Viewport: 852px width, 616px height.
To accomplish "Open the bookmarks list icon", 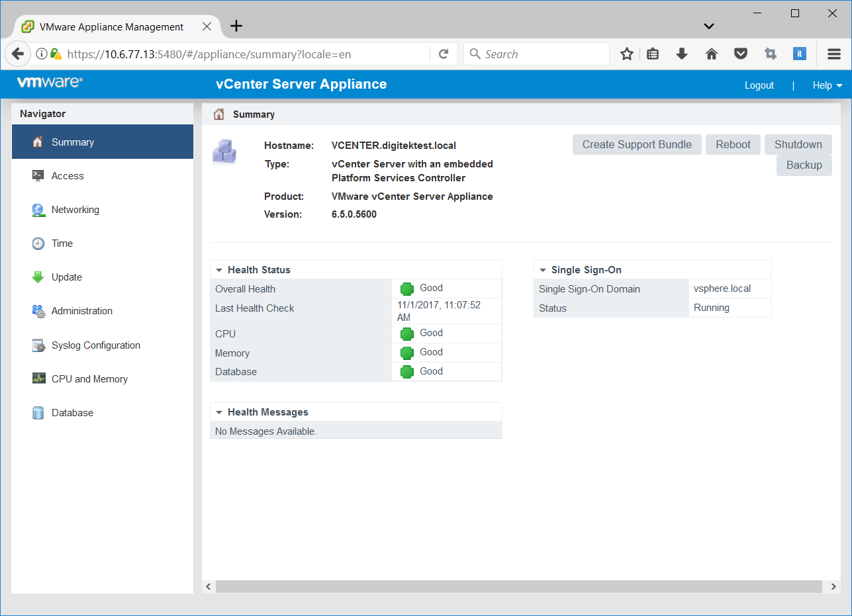I will coord(653,54).
